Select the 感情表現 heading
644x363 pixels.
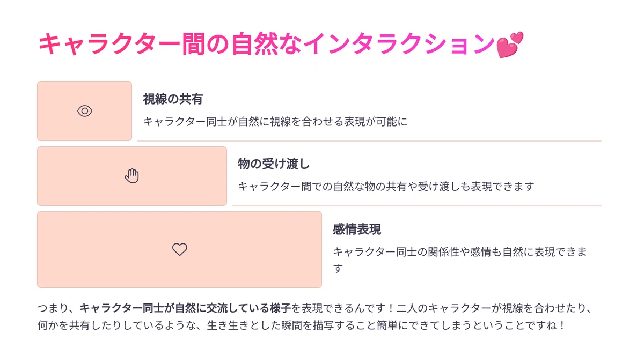(x=357, y=229)
